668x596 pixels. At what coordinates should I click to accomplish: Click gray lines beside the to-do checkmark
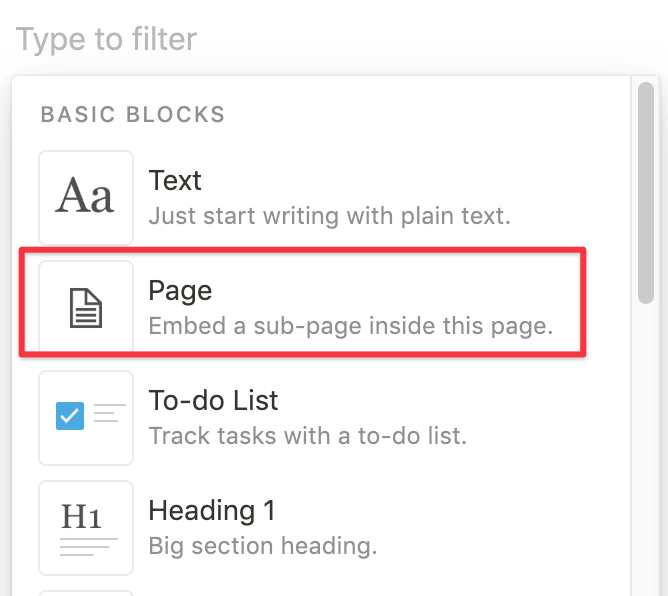(x=110, y=414)
